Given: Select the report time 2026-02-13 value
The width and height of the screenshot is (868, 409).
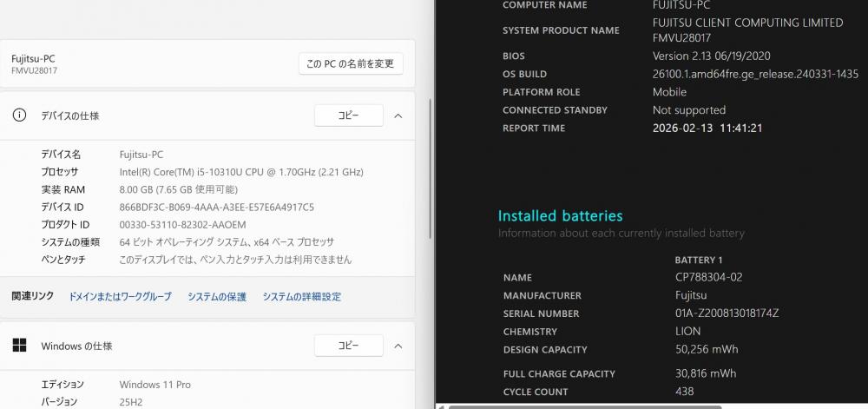Looking at the screenshot, I should pos(707,128).
